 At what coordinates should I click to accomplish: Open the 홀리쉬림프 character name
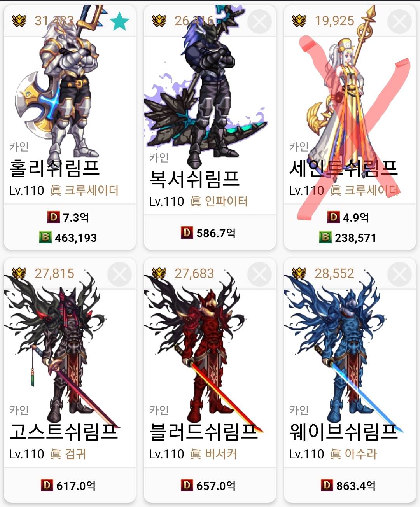click(54, 168)
